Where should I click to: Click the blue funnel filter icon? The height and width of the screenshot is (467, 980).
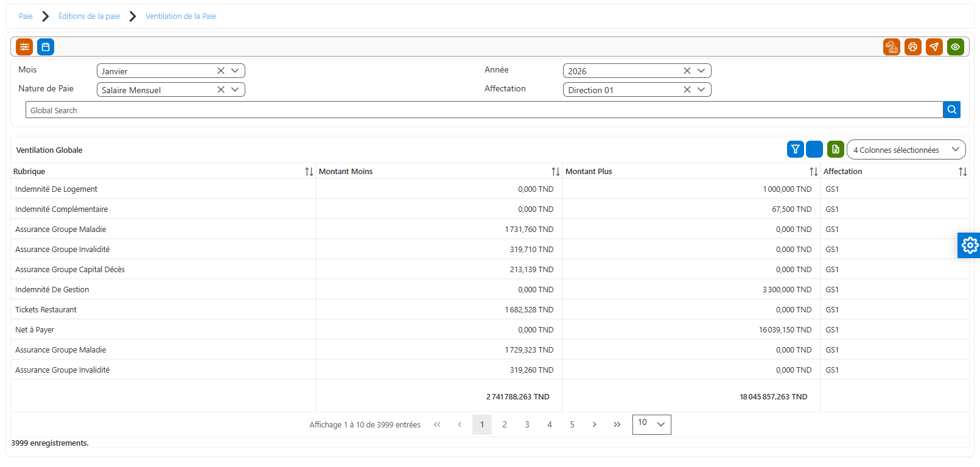point(796,149)
